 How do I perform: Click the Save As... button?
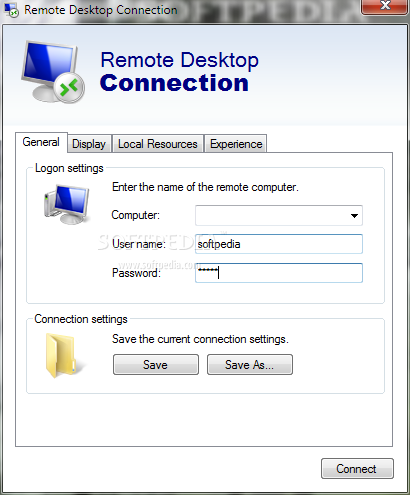pyautogui.click(x=250, y=365)
